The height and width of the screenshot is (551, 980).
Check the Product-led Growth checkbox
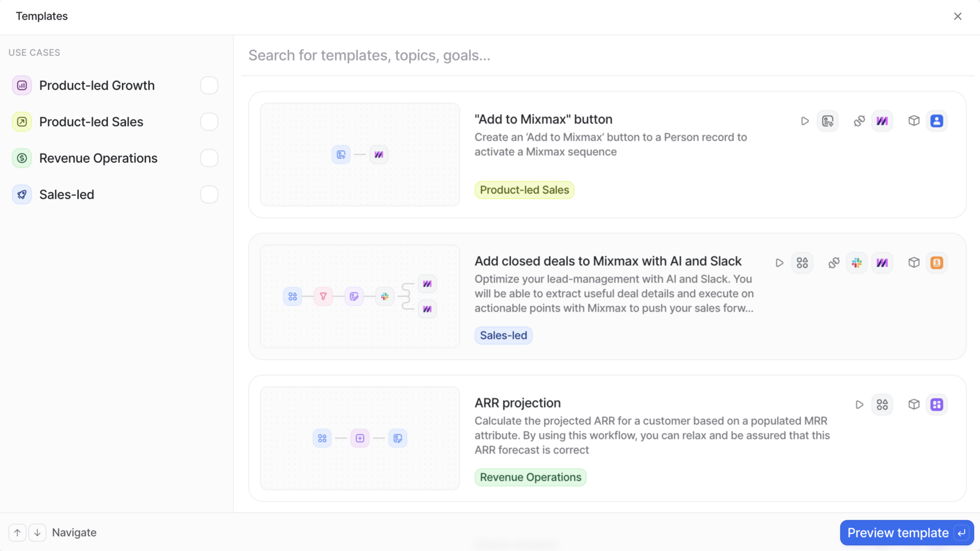[209, 85]
